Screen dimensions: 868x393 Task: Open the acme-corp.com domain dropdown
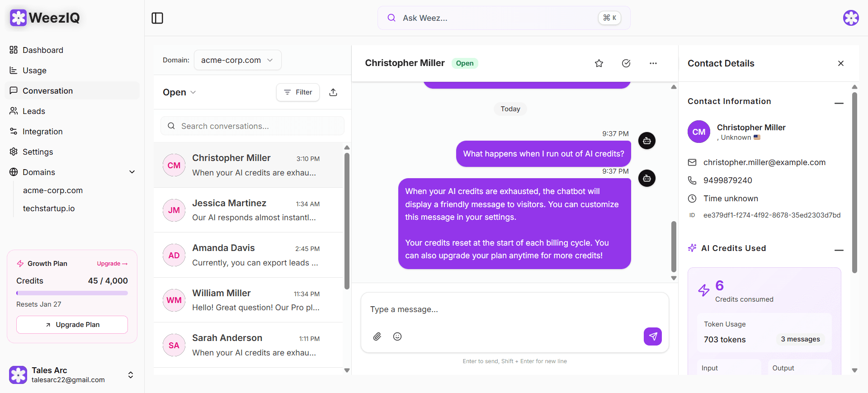(237, 60)
